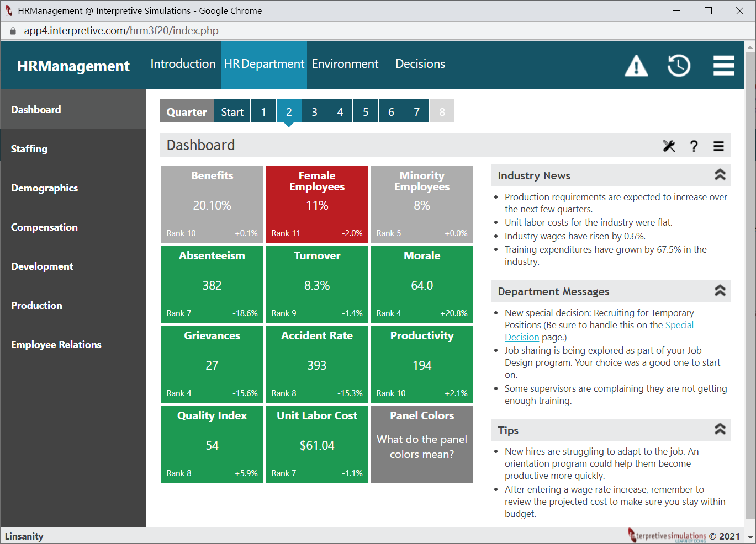
Task: Open the main hamburger menu
Action: tap(723, 65)
